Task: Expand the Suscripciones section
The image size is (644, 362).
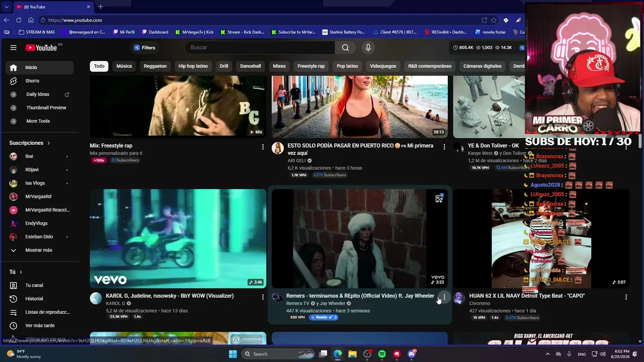Action: pos(30,143)
